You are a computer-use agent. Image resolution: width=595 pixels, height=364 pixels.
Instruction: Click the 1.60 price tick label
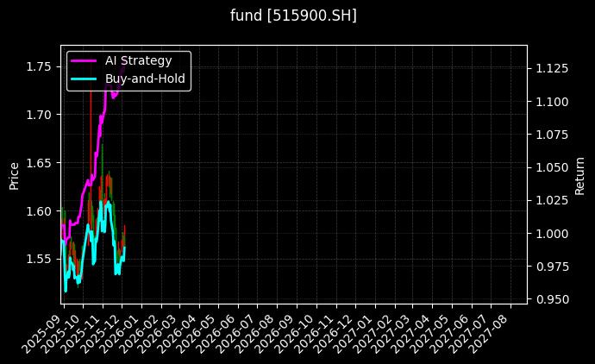pos(38,211)
